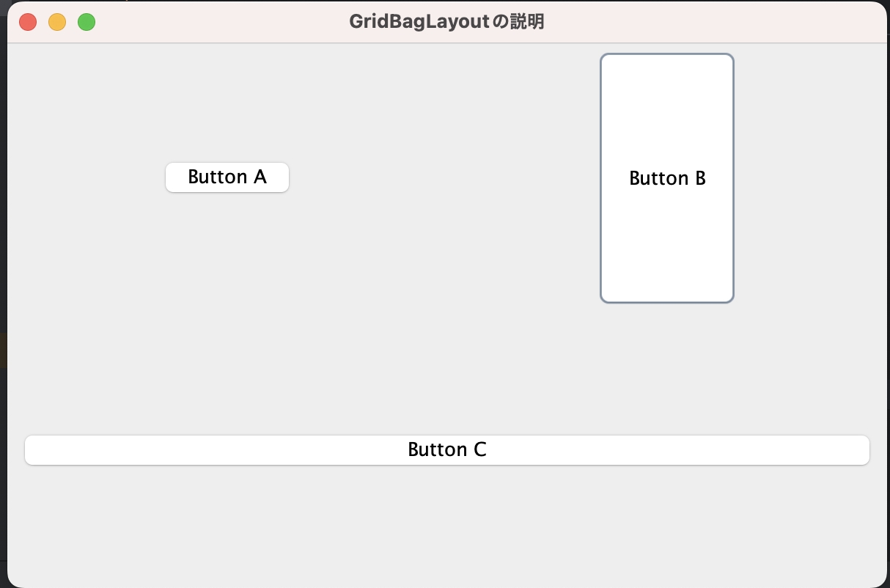
Task: Click the background between Button A and Button B
Action: pyautogui.click(x=440, y=177)
